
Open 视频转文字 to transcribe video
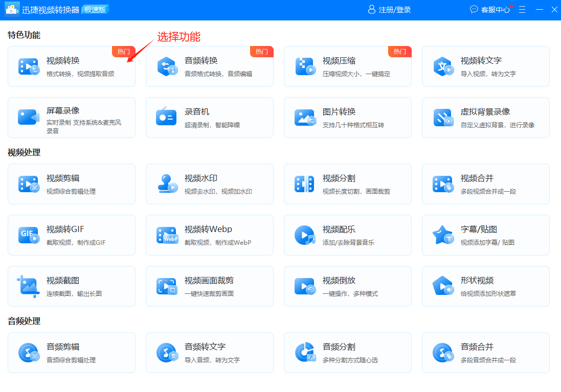coord(486,66)
